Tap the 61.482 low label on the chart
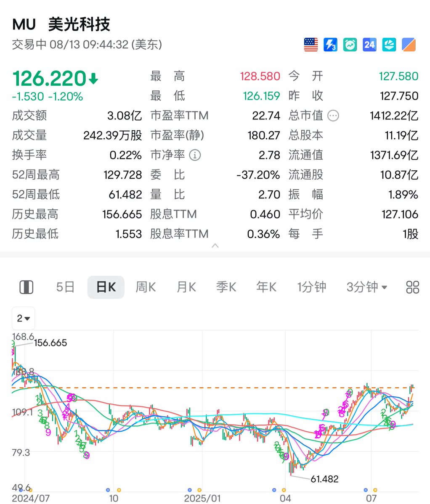The width and height of the screenshot is (430, 504). point(324,479)
